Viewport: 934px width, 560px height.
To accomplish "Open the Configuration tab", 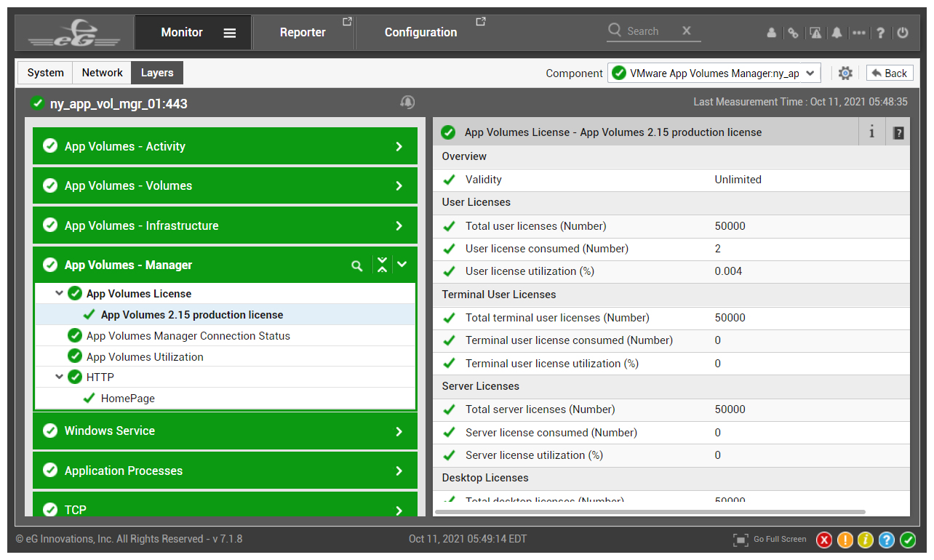I will [x=421, y=33].
